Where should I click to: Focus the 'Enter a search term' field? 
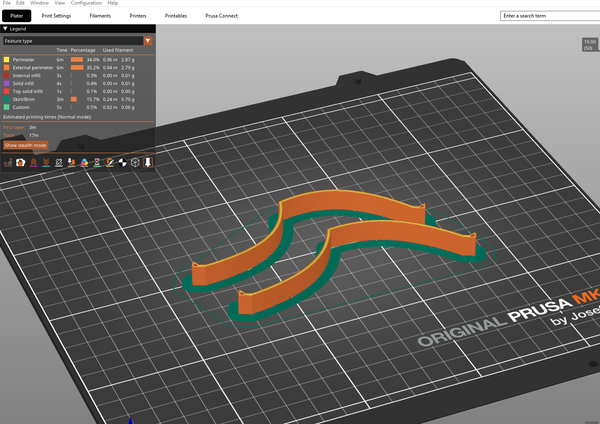[x=550, y=16]
